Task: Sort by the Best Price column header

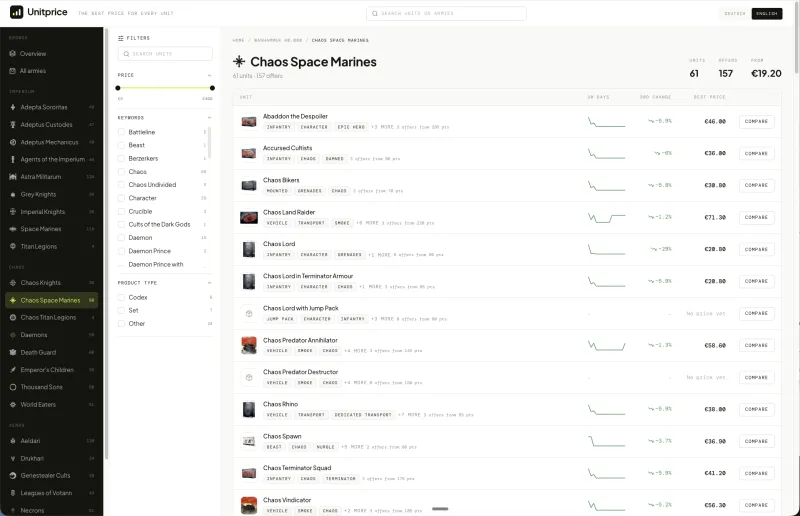Action: [709, 97]
